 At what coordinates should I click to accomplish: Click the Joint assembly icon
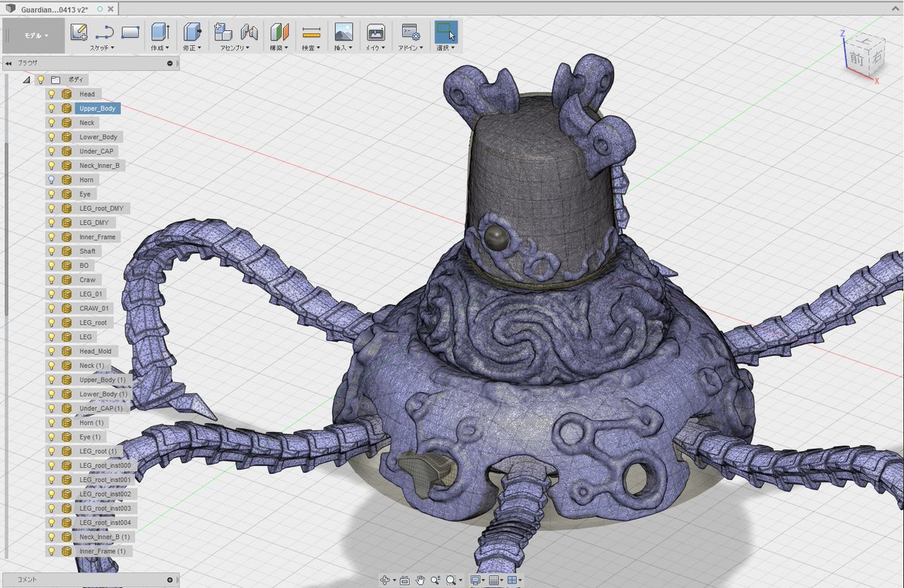click(x=249, y=32)
